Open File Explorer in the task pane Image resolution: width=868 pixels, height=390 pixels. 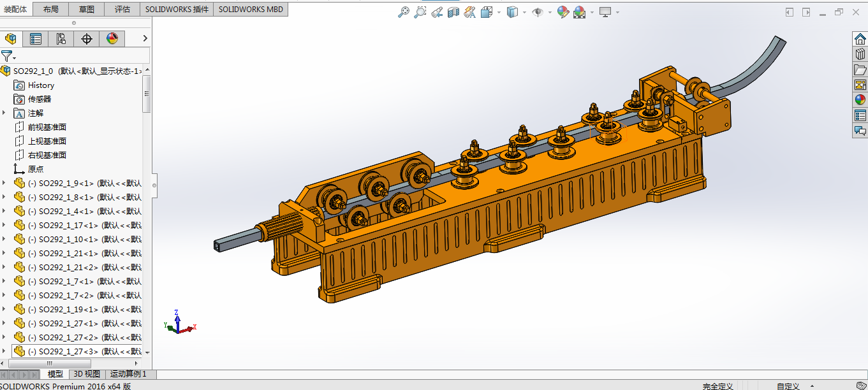tap(860, 69)
